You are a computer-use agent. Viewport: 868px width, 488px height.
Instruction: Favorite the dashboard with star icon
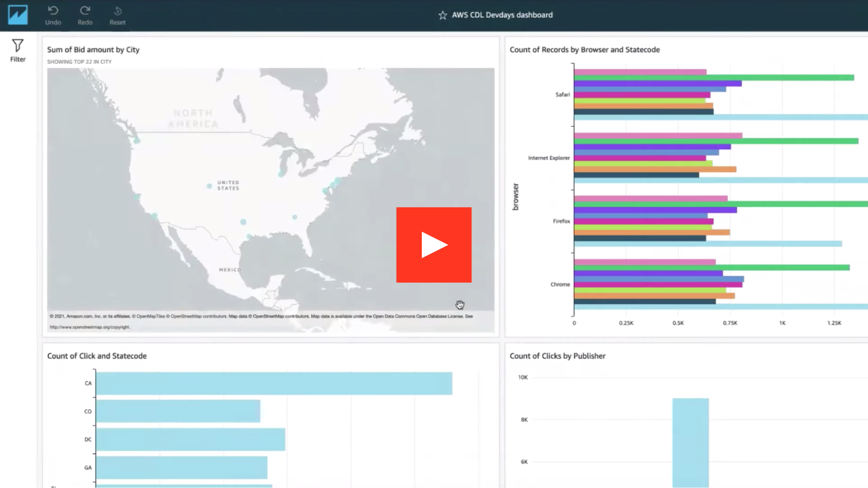(x=443, y=16)
